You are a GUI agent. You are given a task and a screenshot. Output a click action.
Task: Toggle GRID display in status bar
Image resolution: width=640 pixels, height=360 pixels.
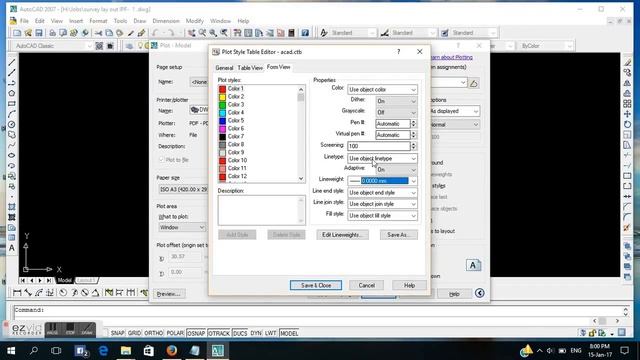134,333
